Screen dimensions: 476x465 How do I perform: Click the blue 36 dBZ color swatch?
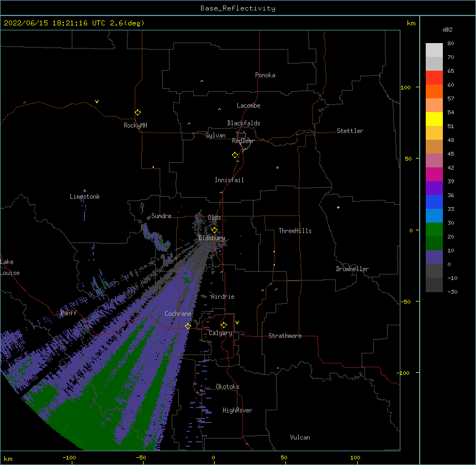(434, 202)
